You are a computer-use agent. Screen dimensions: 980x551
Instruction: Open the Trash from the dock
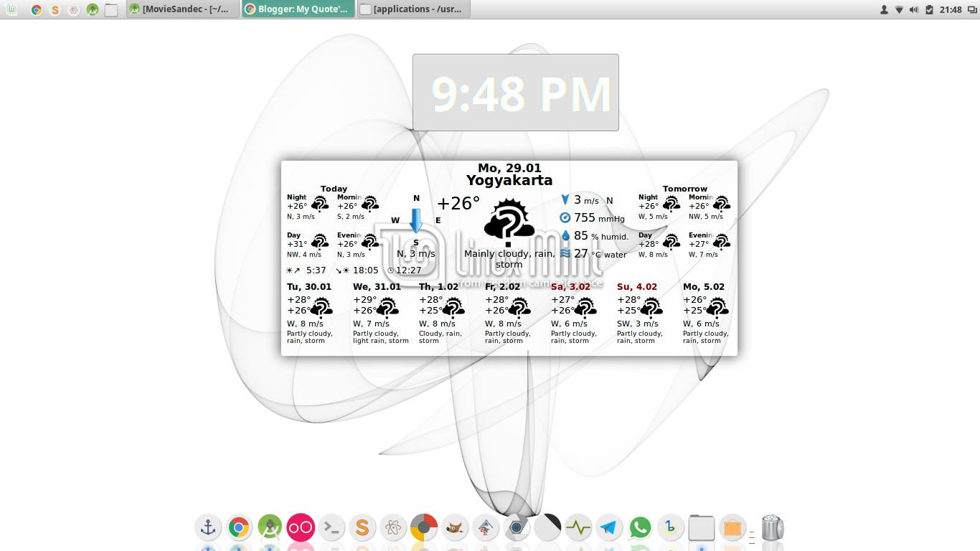pos(772,527)
